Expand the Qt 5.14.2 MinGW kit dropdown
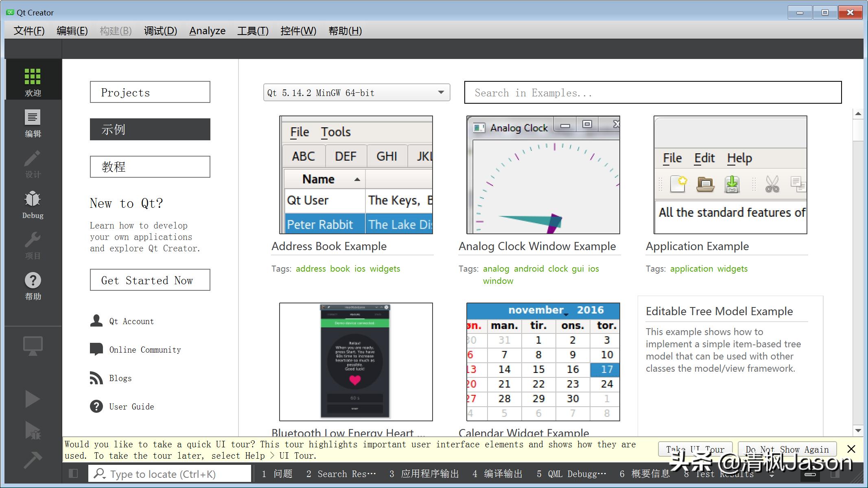Screen dimensions: 868x488 tap(441, 93)
